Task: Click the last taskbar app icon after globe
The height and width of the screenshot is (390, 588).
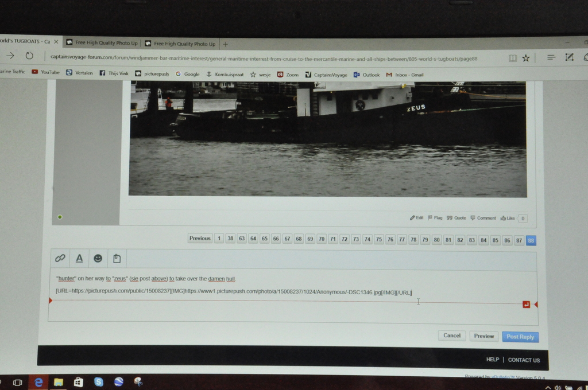Action: coord(138,381)
